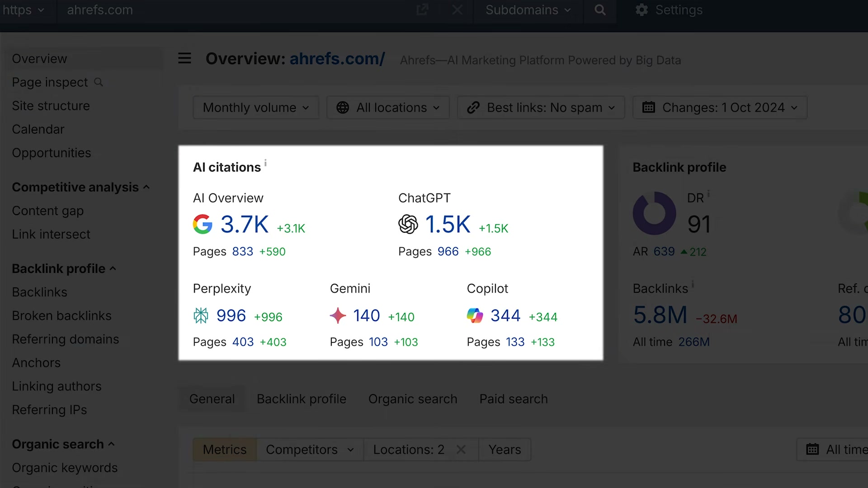Click the 140 Gemini citations value
Image resolution: width=868 pixels, height=488 pixels.
point(366,315)
